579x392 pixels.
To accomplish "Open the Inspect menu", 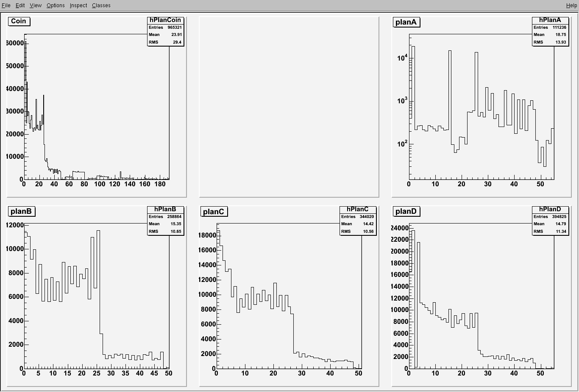I will pos(78,6).
